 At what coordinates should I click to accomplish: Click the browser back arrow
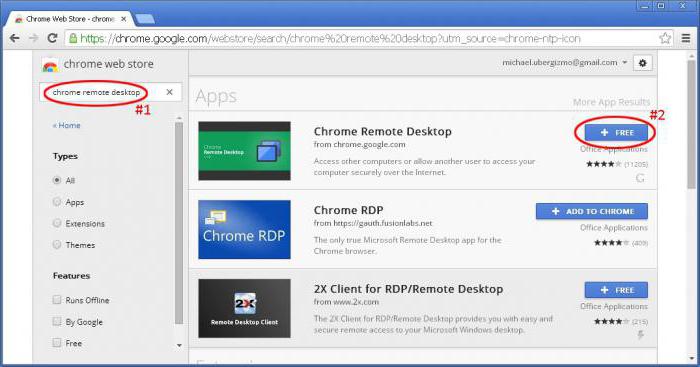click(14, 38)
